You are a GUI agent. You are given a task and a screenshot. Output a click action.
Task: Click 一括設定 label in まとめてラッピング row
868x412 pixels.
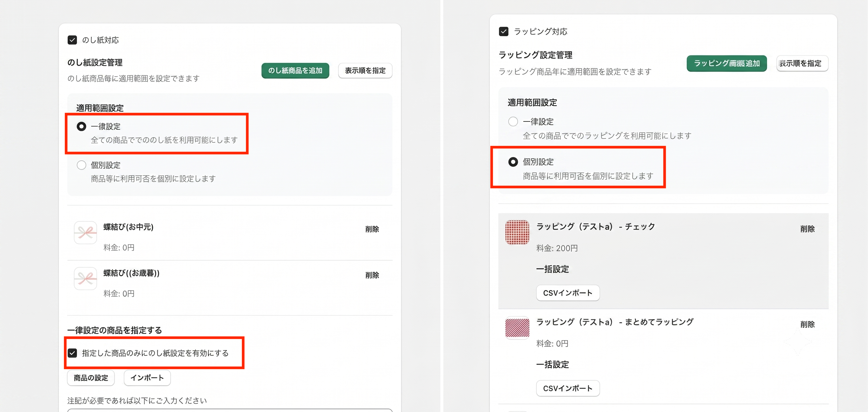[553, 365]
